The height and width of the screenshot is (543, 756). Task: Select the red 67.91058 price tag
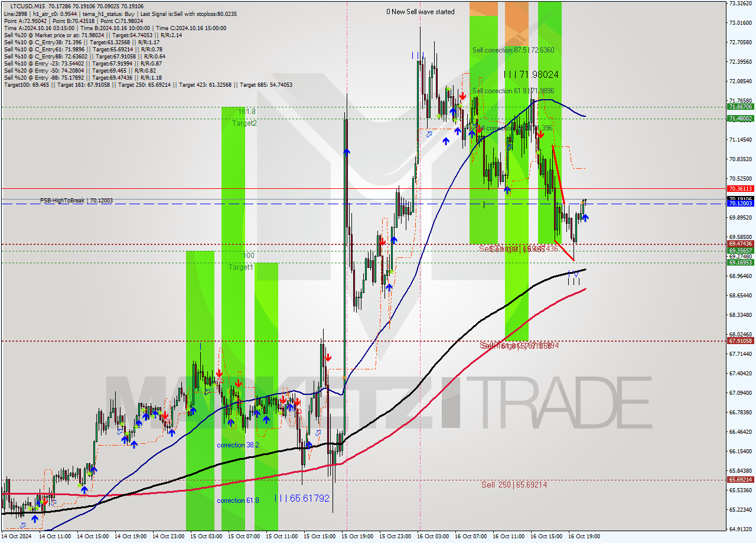740,341
